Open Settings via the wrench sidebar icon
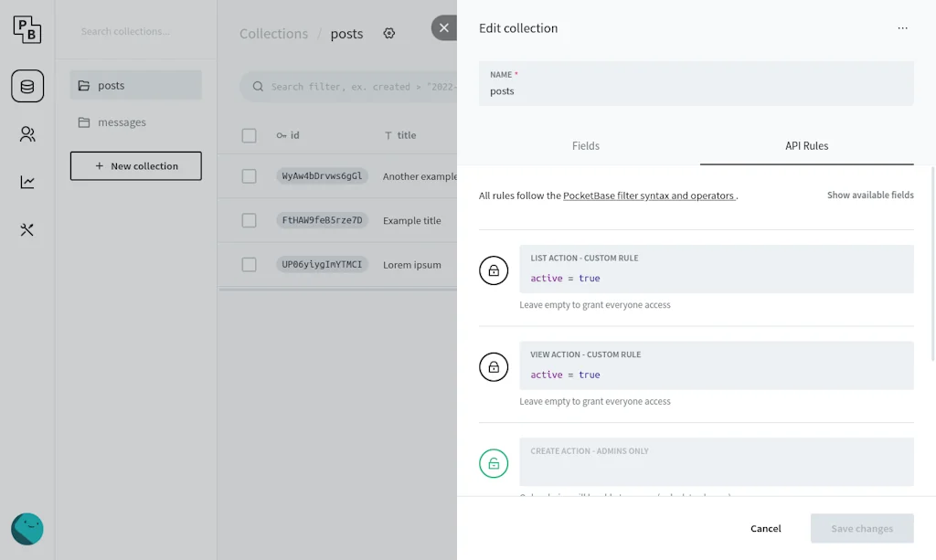 (27, 229)
